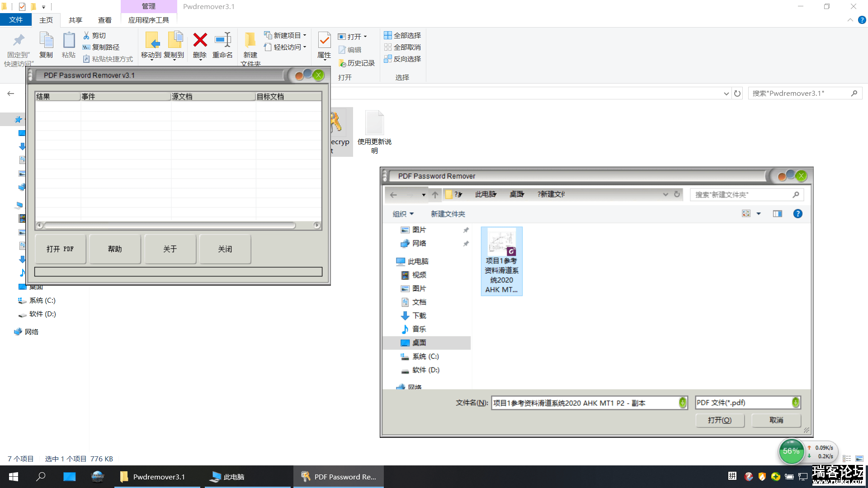Toggle preview pane in file dialog
The image size is (868, 488).
coord(778,214)
